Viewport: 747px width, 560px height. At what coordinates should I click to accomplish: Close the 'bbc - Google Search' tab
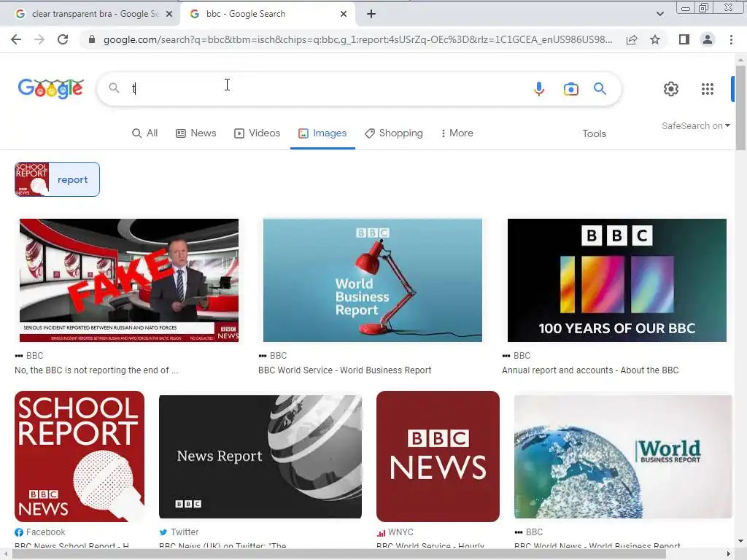(344, 14)
